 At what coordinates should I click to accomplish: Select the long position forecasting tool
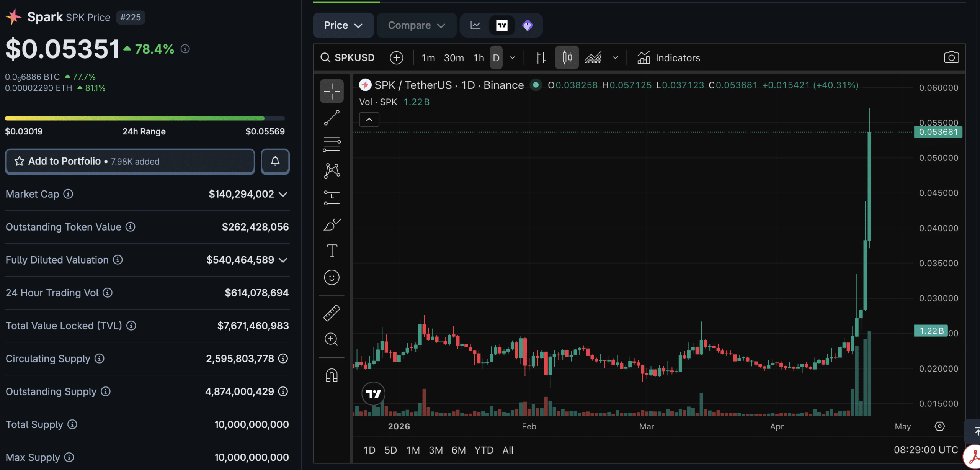coord(332,198)
